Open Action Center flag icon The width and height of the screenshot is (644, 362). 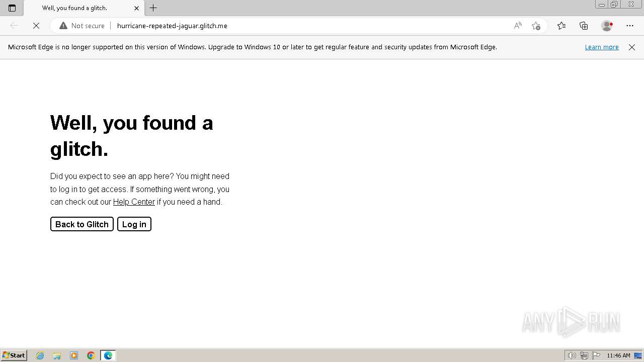click(596, 355)
